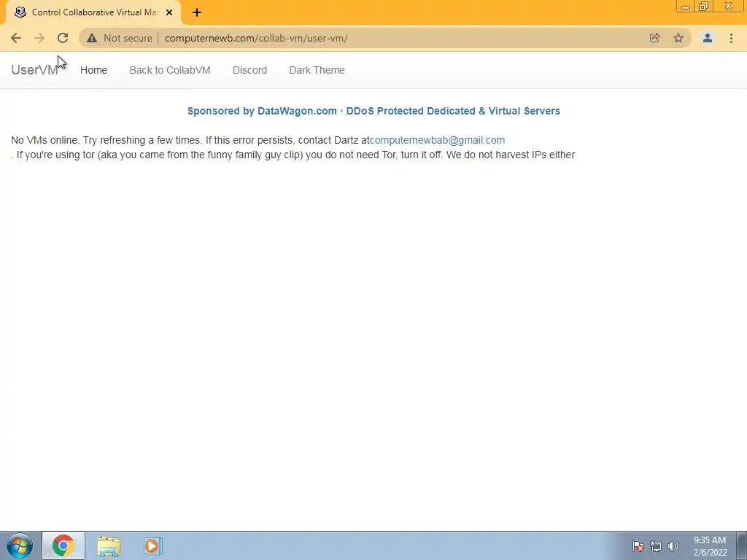Viewport: 747px width, 560px height.
Task: Close the Chrome window
Action: coord(729,6)
